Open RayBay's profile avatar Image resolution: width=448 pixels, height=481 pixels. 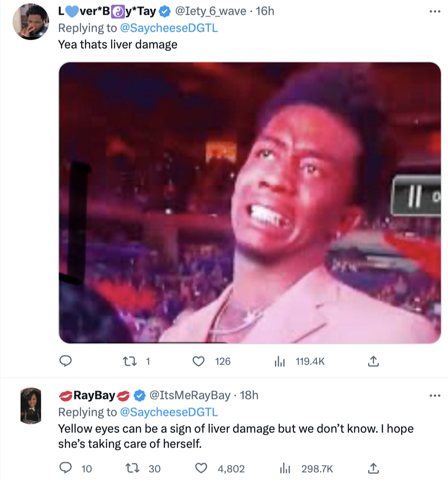point(31,406)
